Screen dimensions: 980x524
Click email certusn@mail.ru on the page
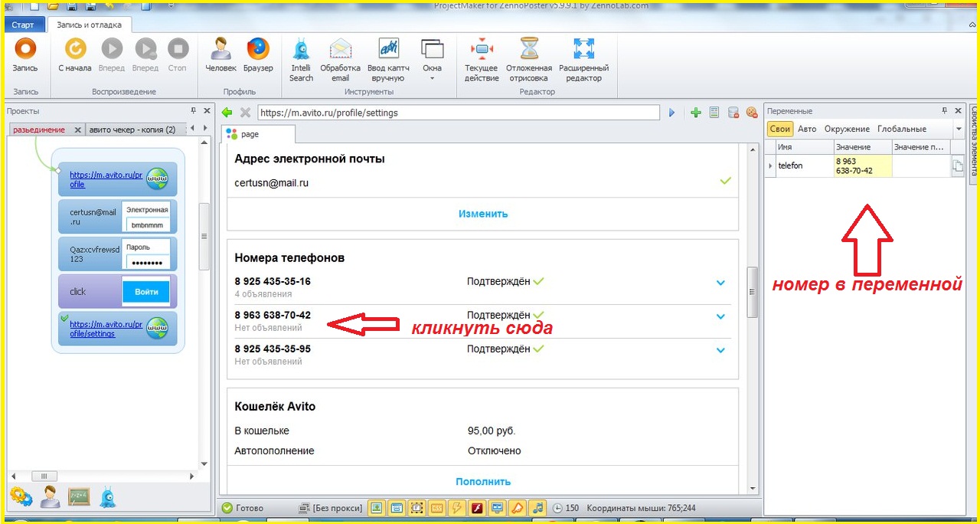coord(272,183)
